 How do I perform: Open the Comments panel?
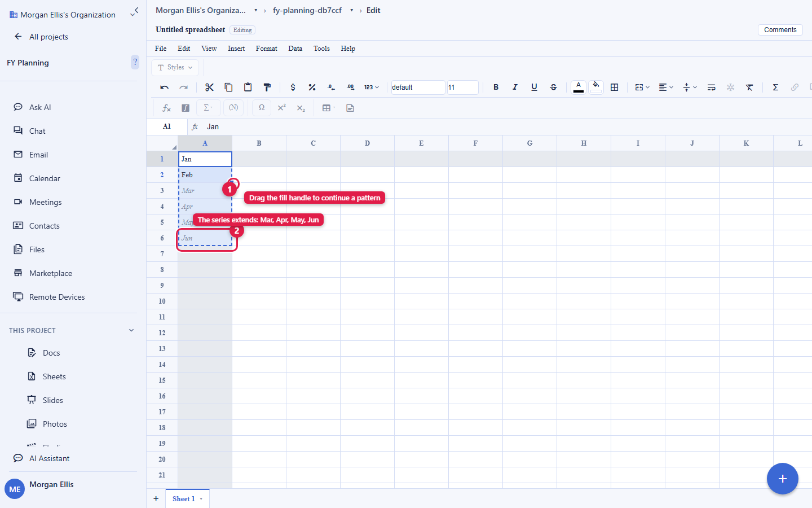tap(780, 30)
